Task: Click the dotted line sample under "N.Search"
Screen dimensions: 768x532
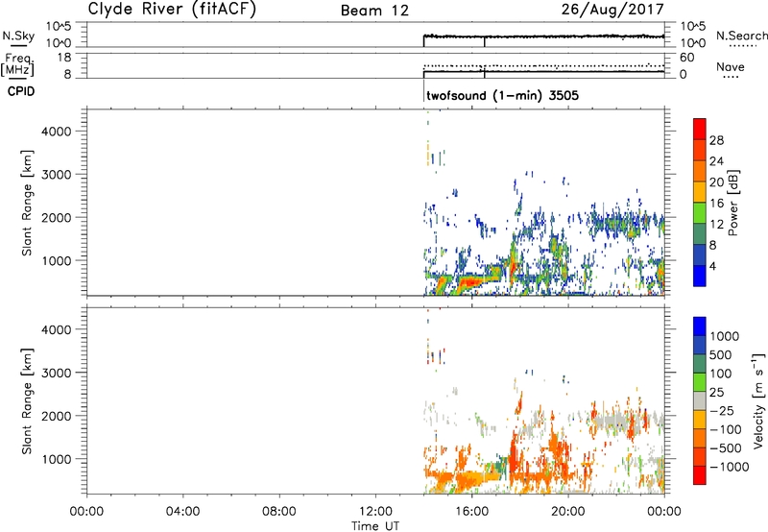Action: coord(742,46)
